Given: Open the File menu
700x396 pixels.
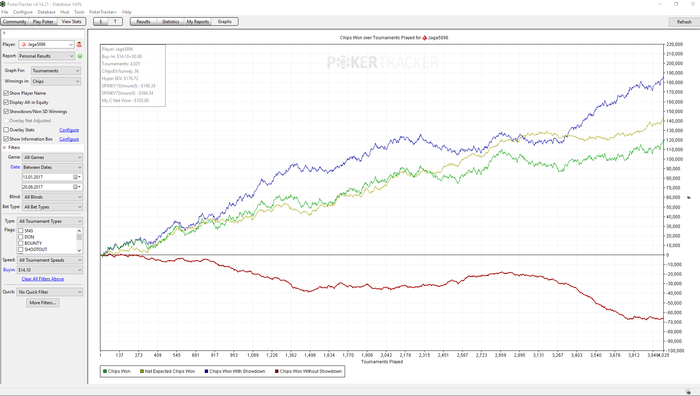Looking at the screenshot, I should coord(5,12).
